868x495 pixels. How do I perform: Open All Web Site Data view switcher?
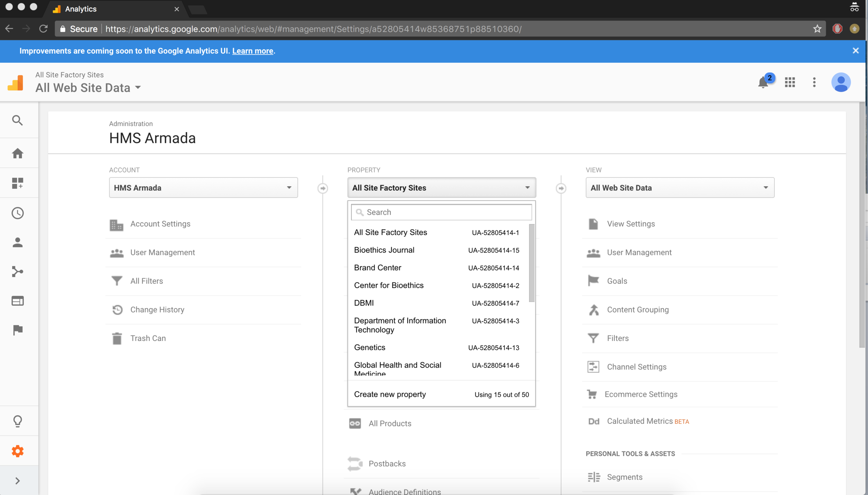tap(88, 88)
